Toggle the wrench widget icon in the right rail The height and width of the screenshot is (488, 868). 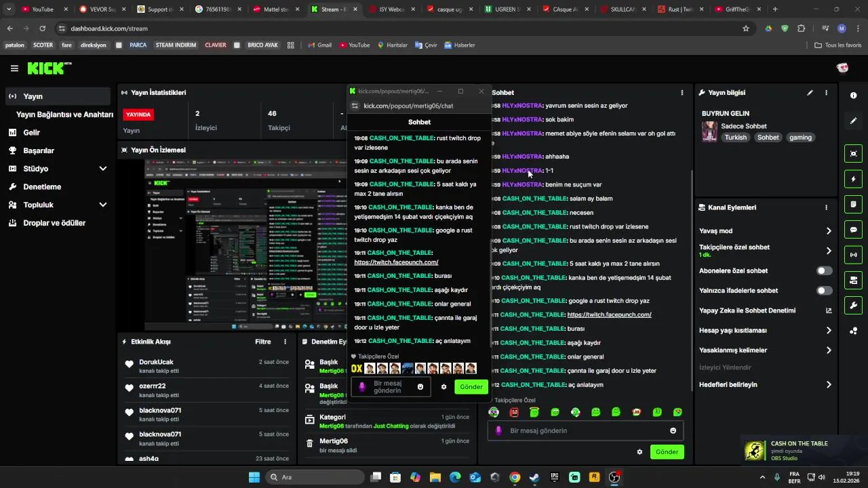pos(853,306)
